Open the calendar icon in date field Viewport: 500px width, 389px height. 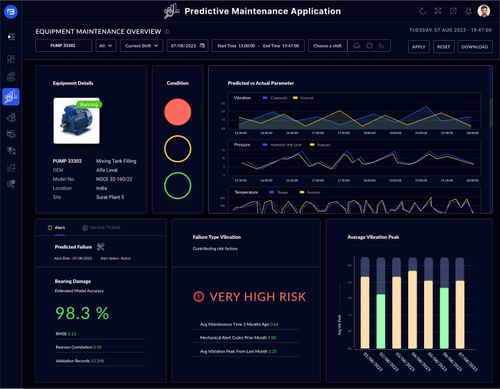(202, 46)
